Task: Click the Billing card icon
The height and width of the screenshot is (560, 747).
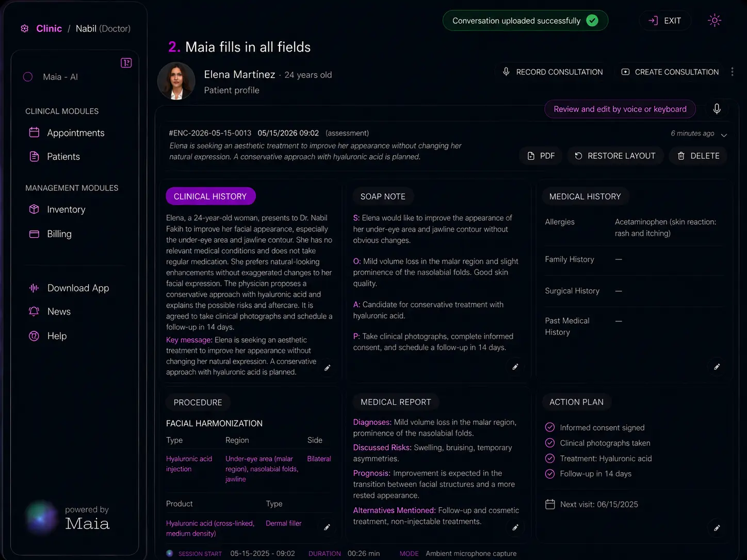Action: coord(34,234)
